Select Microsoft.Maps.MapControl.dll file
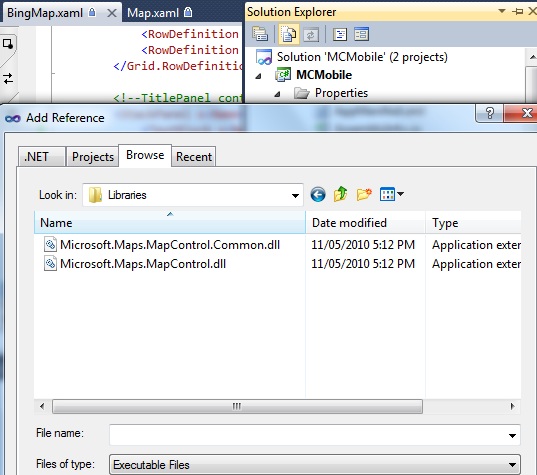The height and width of the screenshot is (475, 537). (143, 264)
